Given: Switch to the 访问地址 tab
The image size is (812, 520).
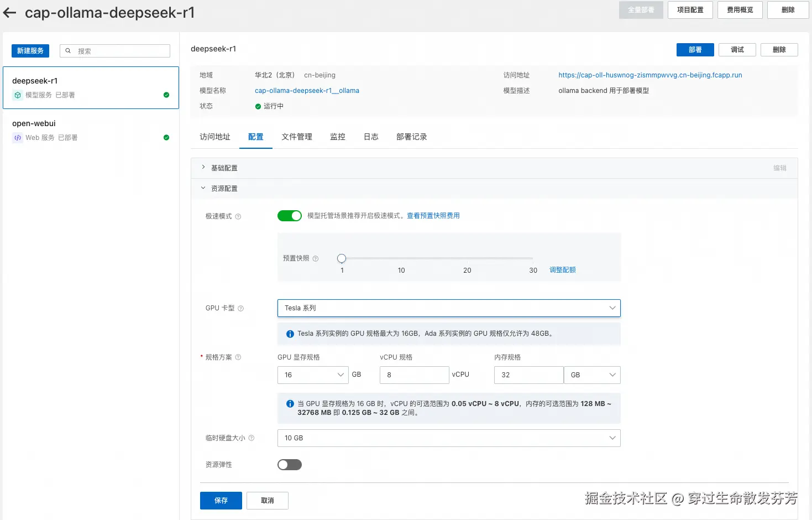Looking at the screenshot, I should click(x=215, y=137).
